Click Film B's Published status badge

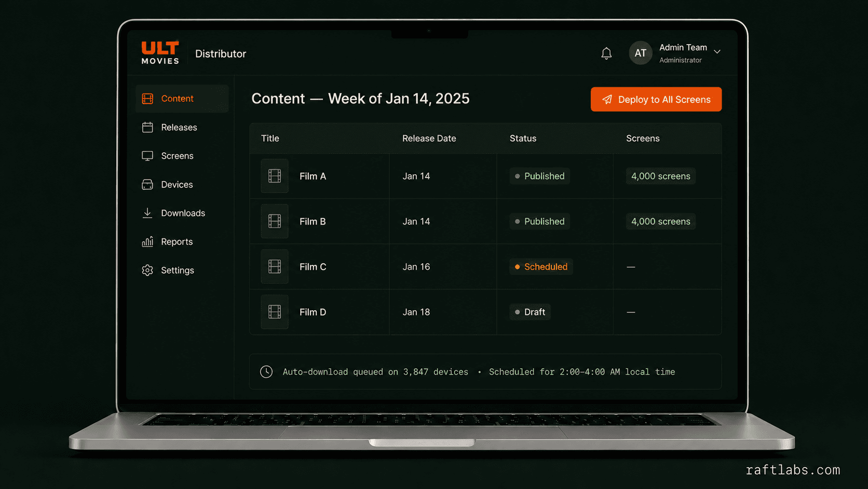pyautogui.click(x=539, y=221)
